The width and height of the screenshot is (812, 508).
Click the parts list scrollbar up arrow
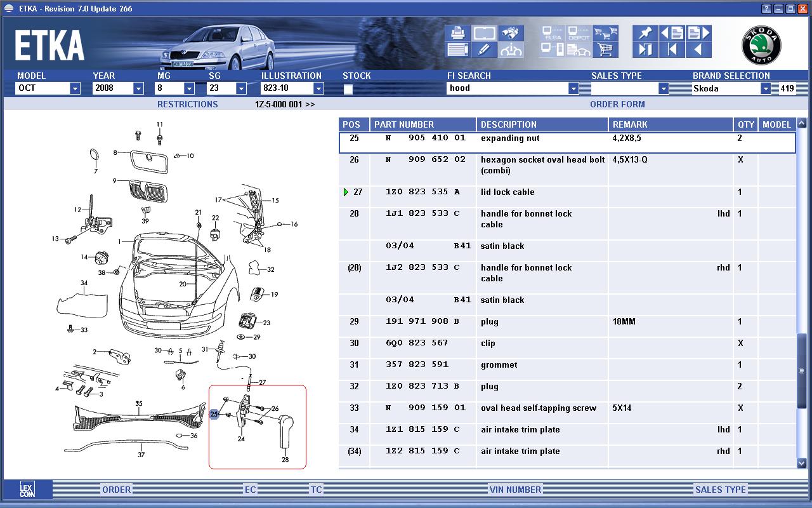coord(801,124)
